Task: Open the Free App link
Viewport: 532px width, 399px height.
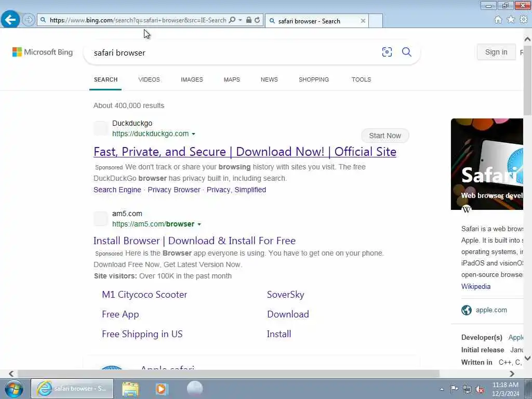Action: (x=120, y=314)
